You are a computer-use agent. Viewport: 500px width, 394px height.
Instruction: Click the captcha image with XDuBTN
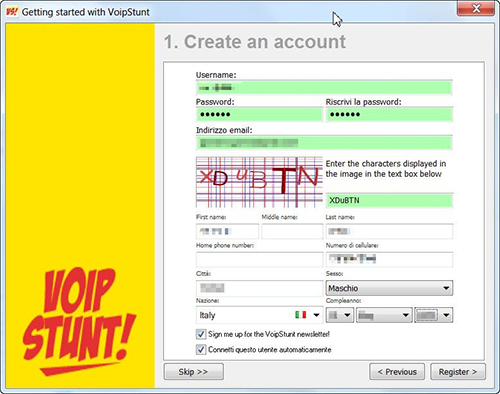coord(259,182)
